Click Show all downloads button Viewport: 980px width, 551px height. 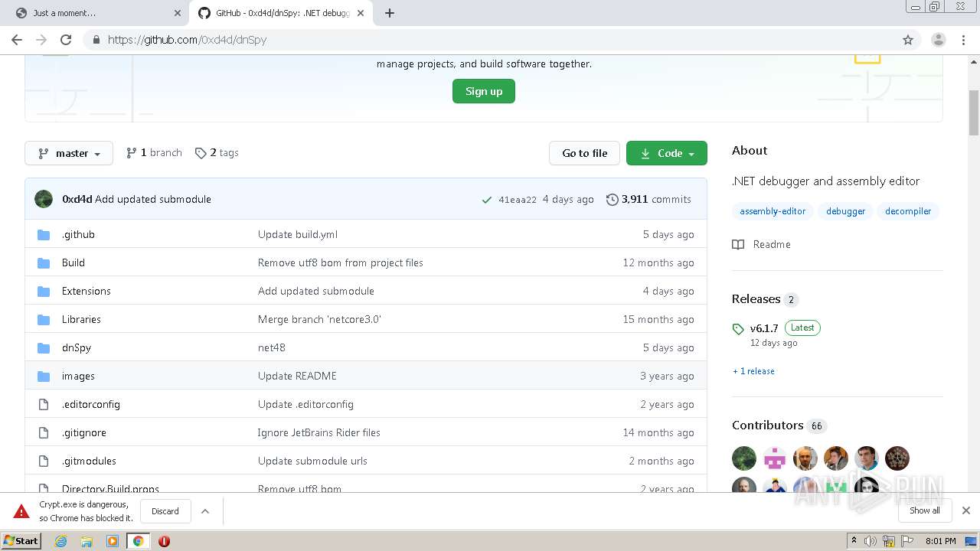click(x=924, y=510)
